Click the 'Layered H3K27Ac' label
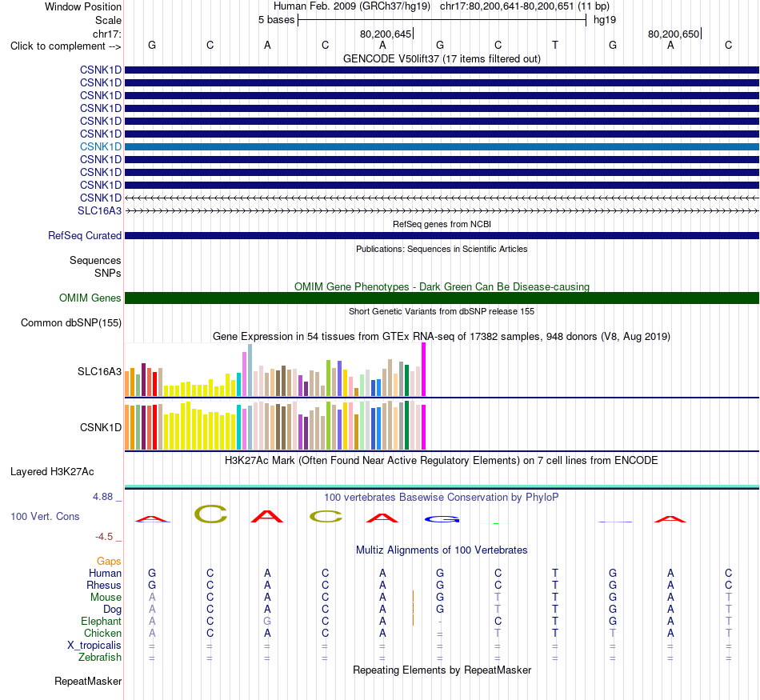 pos(52,472)
